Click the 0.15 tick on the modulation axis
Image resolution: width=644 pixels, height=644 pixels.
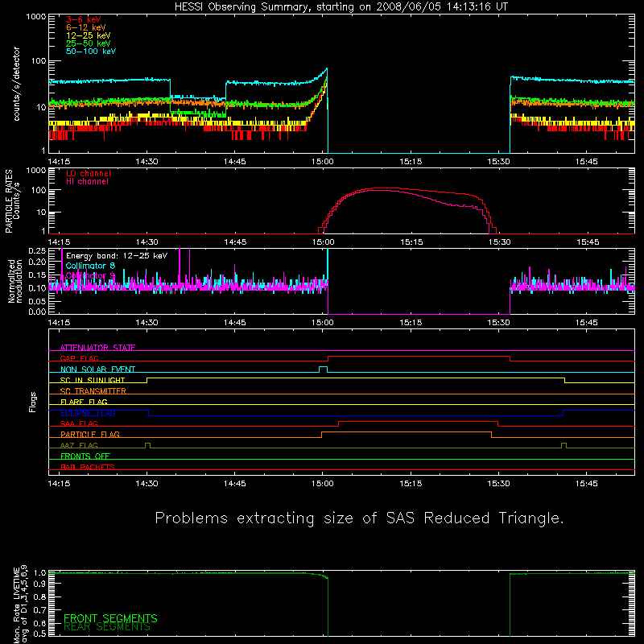pos(37,275)
